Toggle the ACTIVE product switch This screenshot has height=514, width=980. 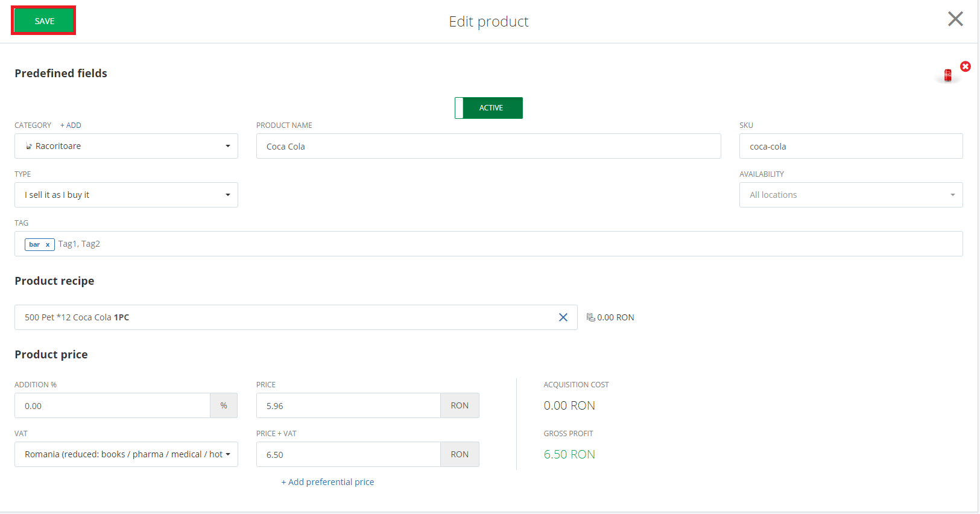(x=488, y=108)
